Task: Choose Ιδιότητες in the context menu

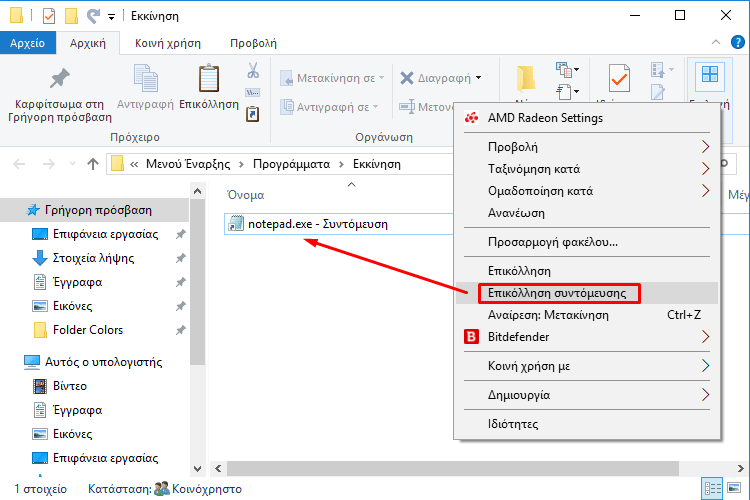Action: (x=587, y=423)
